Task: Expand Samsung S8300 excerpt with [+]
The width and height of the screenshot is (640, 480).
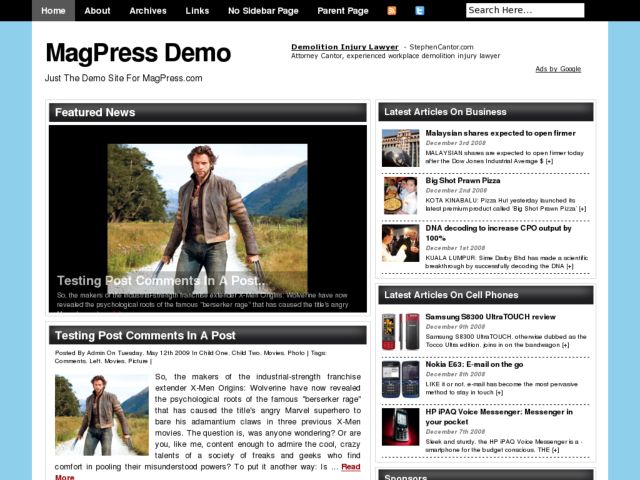Action: coord(565,345)
